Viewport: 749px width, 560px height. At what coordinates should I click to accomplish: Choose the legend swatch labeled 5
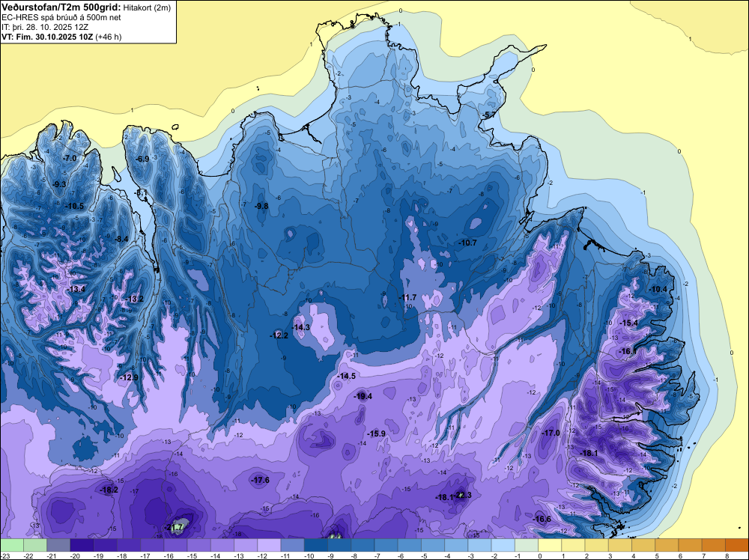667,545
